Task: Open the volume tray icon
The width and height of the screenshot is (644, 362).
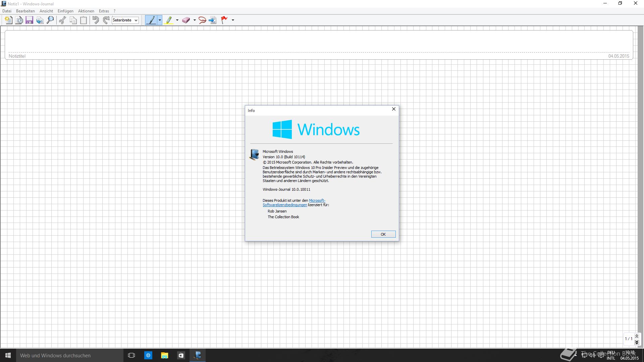Action: [592, 356]
